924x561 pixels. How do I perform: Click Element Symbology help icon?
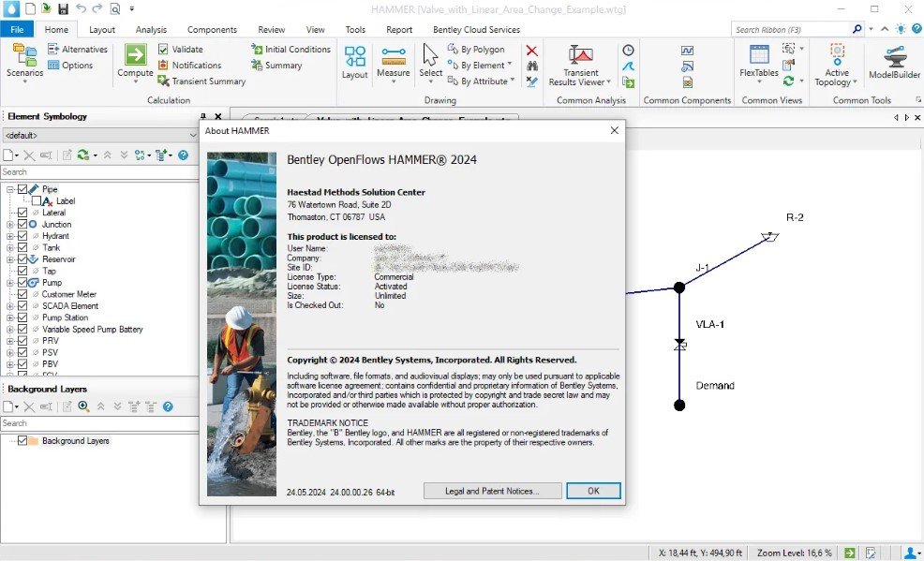click(x=184, y=155)
